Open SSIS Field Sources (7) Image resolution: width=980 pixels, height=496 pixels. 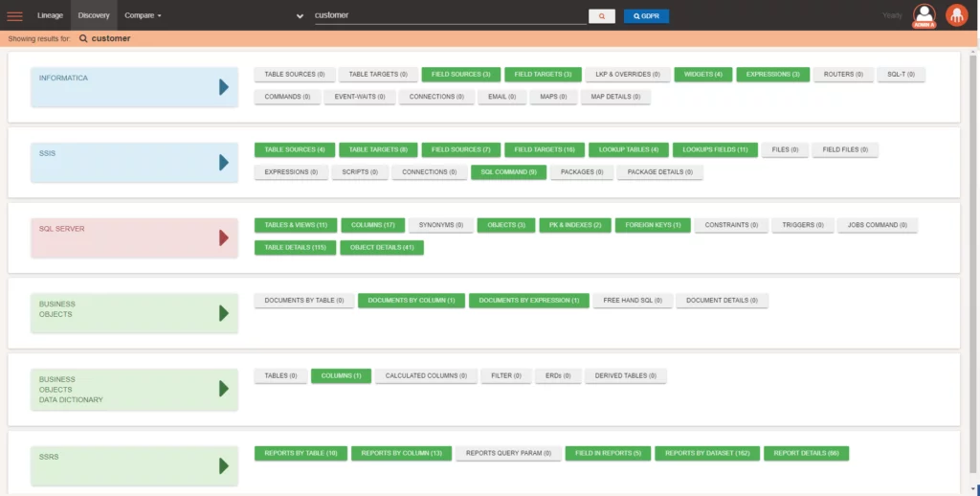pyautogui.click(x=460, y=150)
